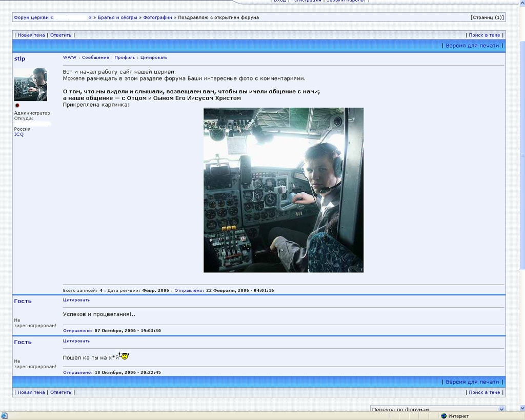
Task: Quote stlp's post with "Цитировать"
Action: [x=154, y=57]
